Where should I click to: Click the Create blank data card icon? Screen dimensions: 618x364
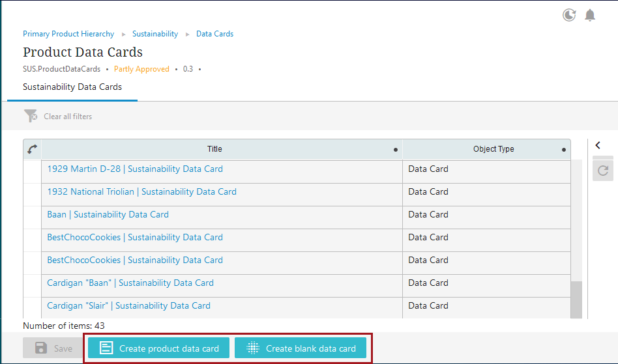[x=253, y=348]
